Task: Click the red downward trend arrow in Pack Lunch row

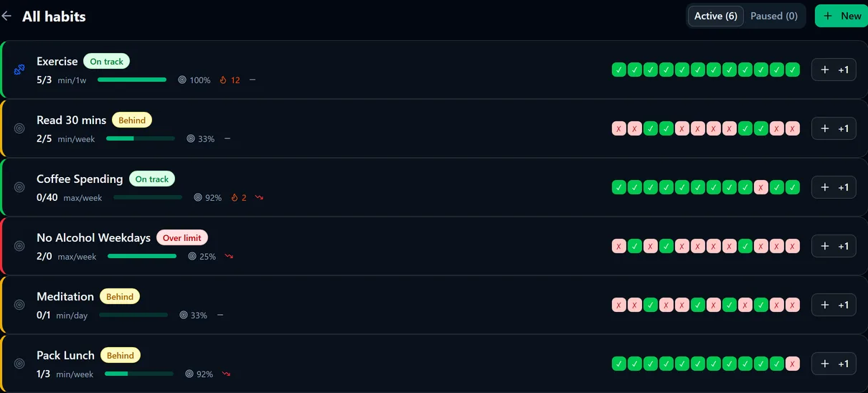Action: pos(226,374)
